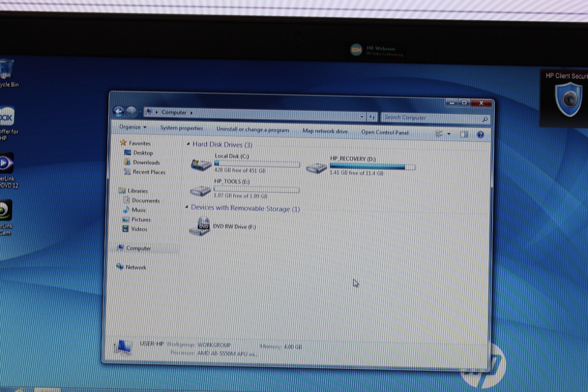588x392 pixels.
Task: Click the Documents library icon
Action: 126,200
